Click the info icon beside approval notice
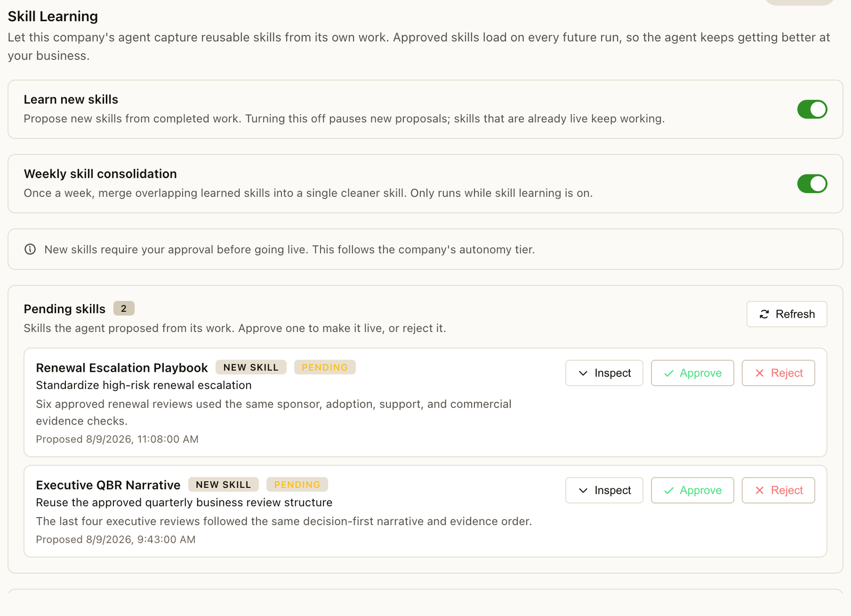Screen dimensions: 851x616 click(30, 249)
